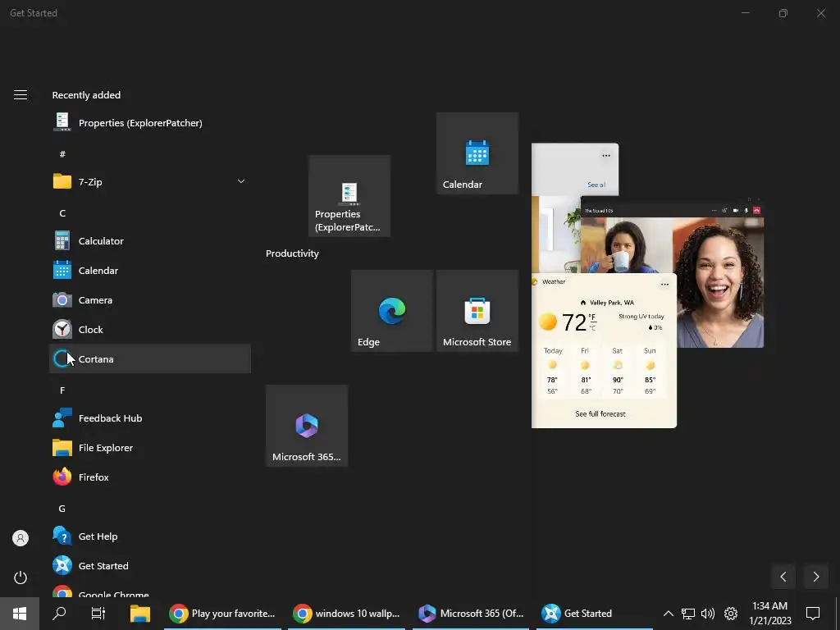Launch Firefox from the app list

(150, 477)
